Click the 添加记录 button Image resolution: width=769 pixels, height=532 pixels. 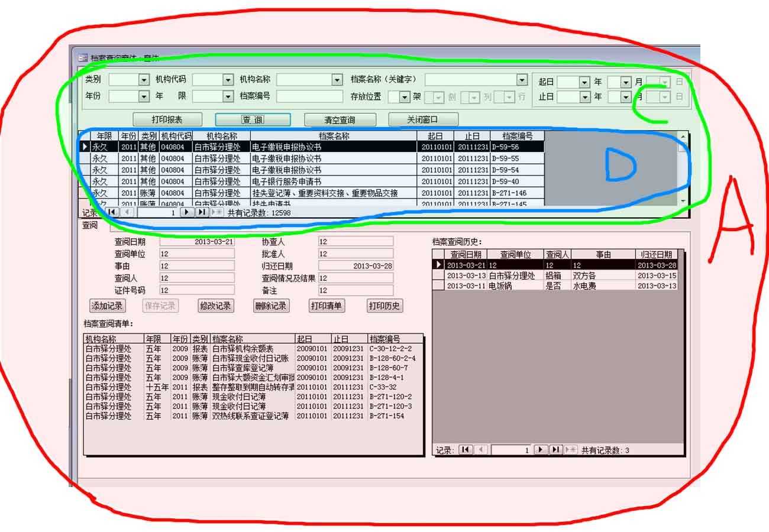107,306
